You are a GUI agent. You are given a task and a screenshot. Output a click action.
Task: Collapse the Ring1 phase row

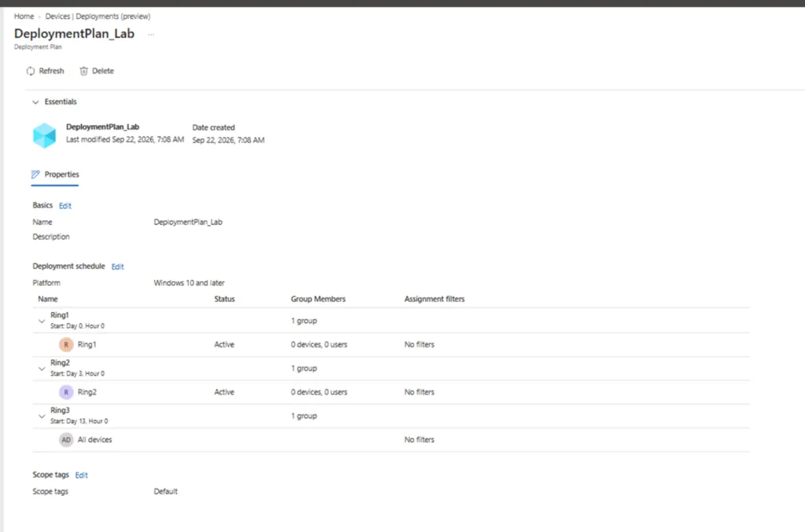tap(42, 321)
